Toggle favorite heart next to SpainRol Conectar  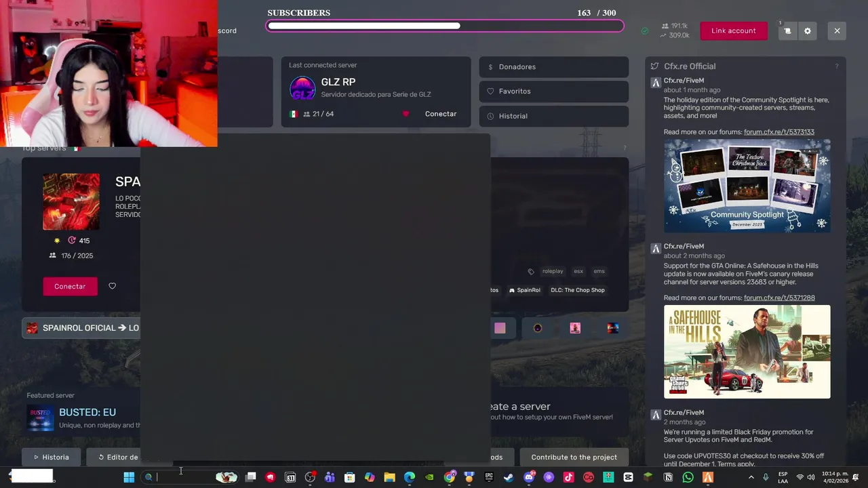click(x=113, y=286)
